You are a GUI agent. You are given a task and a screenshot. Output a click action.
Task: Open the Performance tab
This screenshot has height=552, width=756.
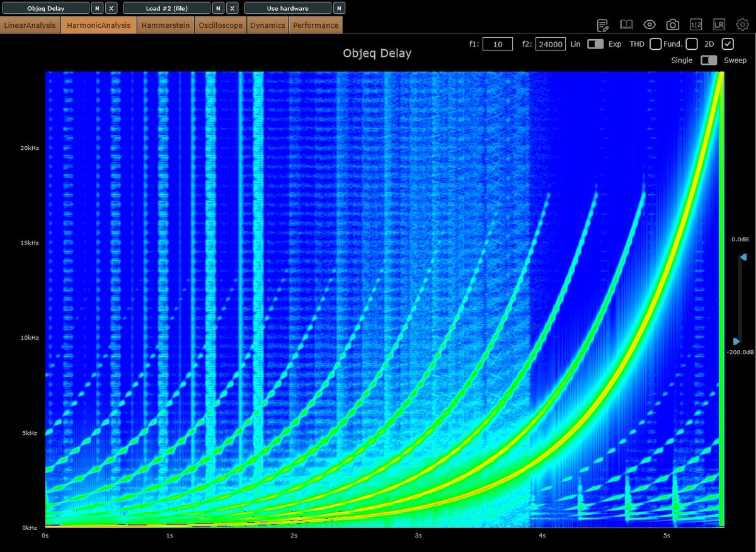[316, 25]
